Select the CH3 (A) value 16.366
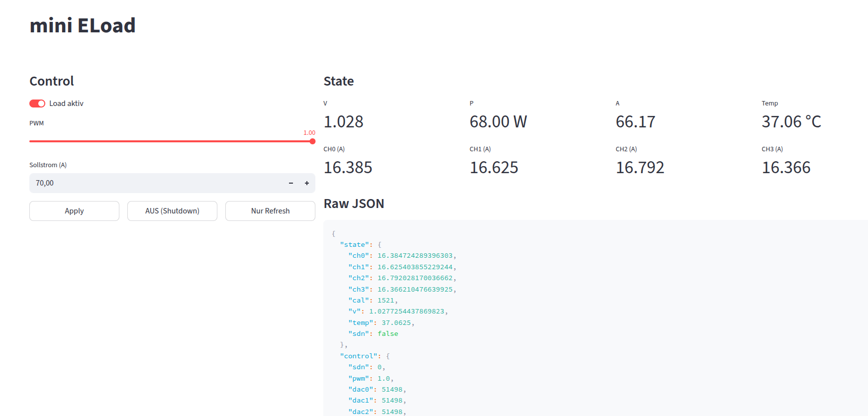The height and width of the screenshot is (416, 868). [x=786, y=168]
